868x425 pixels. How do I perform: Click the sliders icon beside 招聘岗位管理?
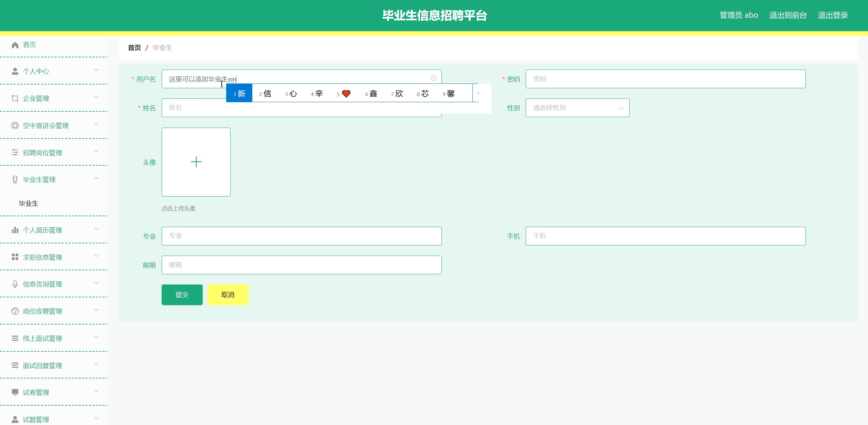pos(15,152)
